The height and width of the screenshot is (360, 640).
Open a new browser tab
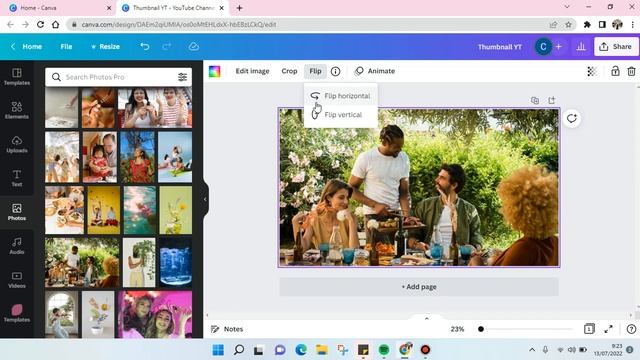(240, 8)
